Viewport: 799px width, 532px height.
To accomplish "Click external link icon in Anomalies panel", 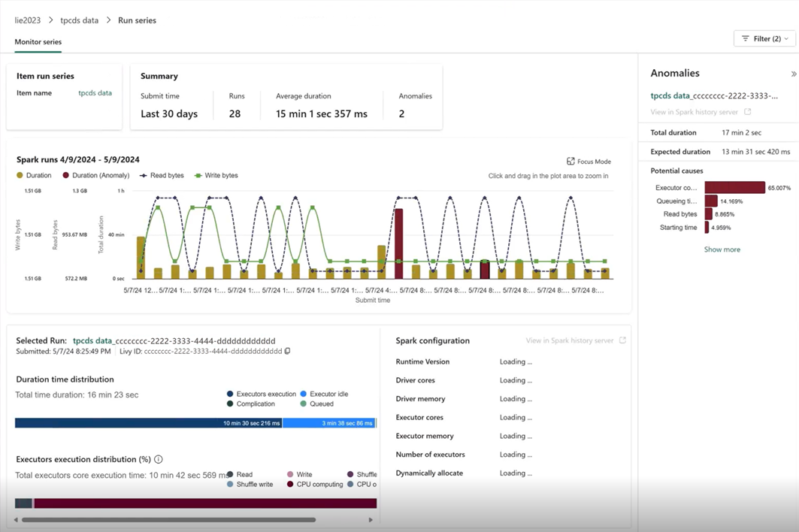I will click(747, 112).
